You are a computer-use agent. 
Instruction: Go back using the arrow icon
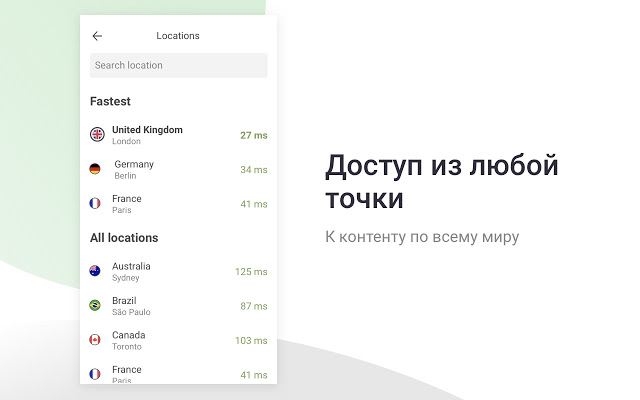[97, 36]
